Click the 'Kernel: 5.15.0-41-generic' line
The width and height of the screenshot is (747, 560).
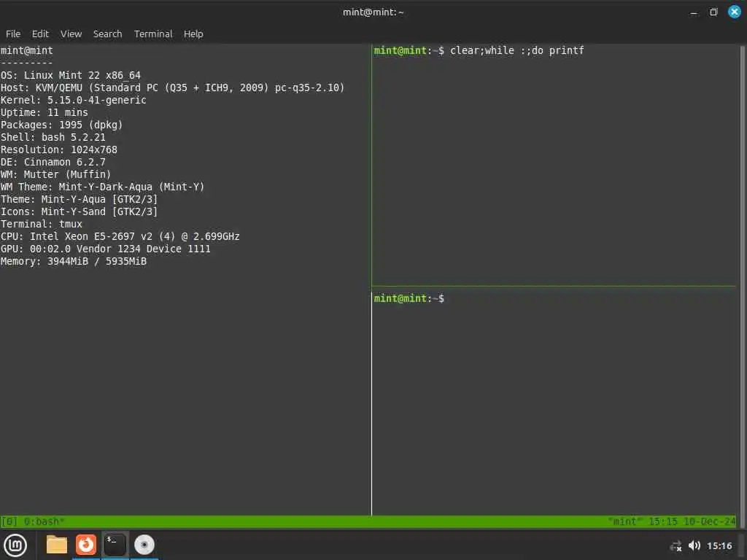(74, 100)
